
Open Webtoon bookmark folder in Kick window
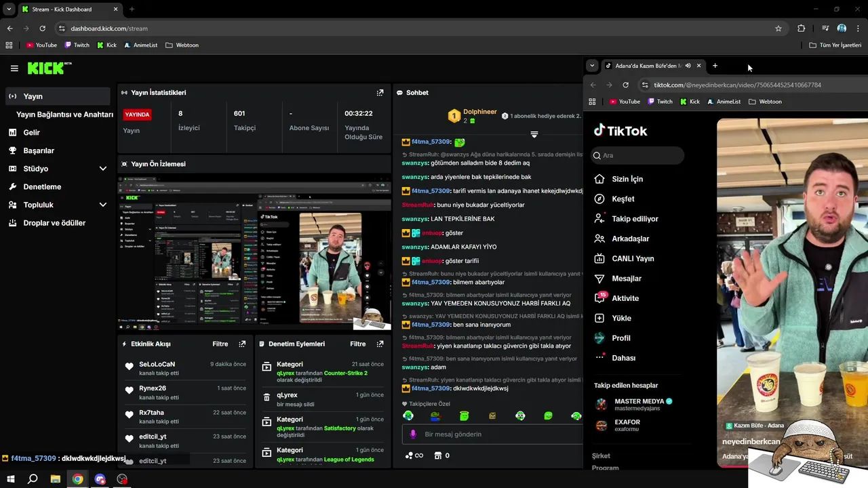pos(182,45)
